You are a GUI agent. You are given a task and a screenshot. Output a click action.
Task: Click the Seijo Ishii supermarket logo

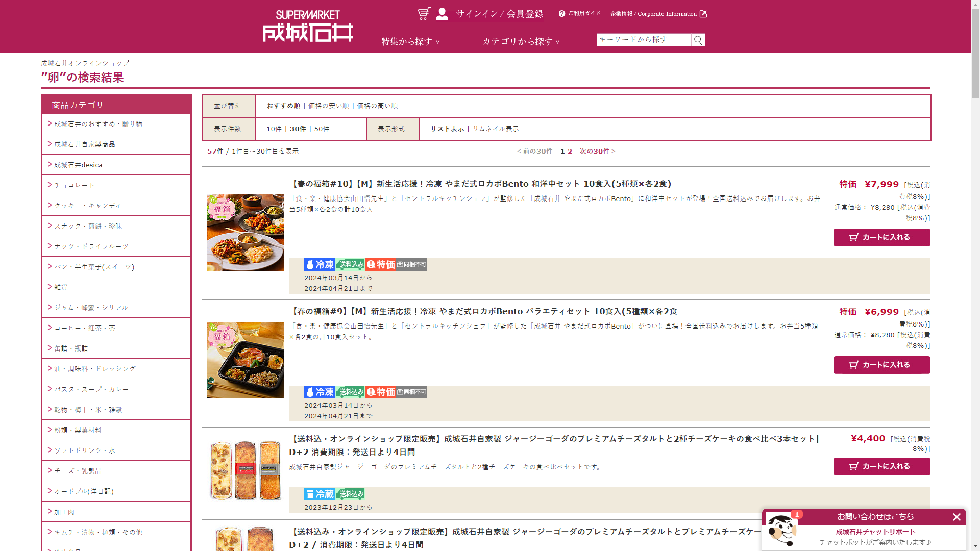[x=308, y=27]
